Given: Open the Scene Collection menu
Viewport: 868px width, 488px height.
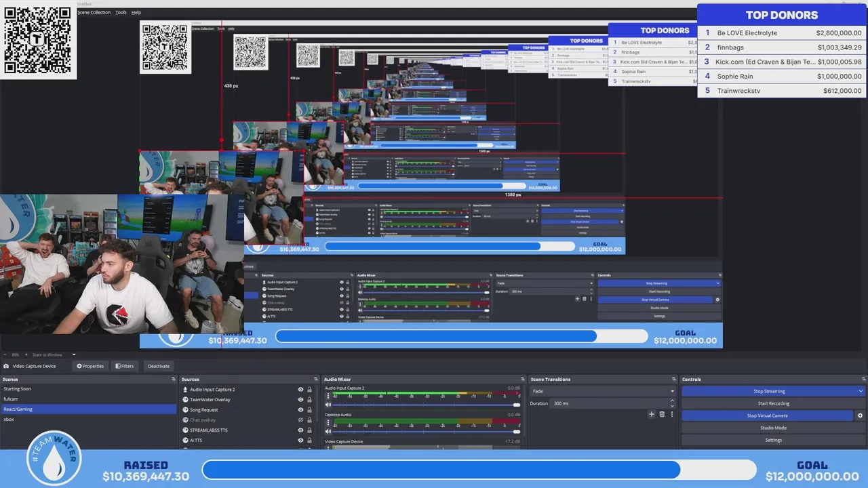Looking at the screenshot, I should pyautogui.click(x=94, y=12).
